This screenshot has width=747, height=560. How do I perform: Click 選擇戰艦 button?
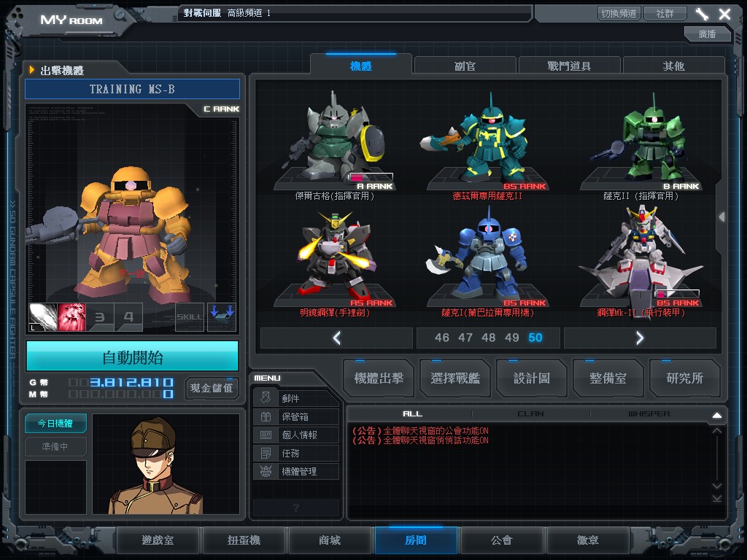(x=455, y=378)
